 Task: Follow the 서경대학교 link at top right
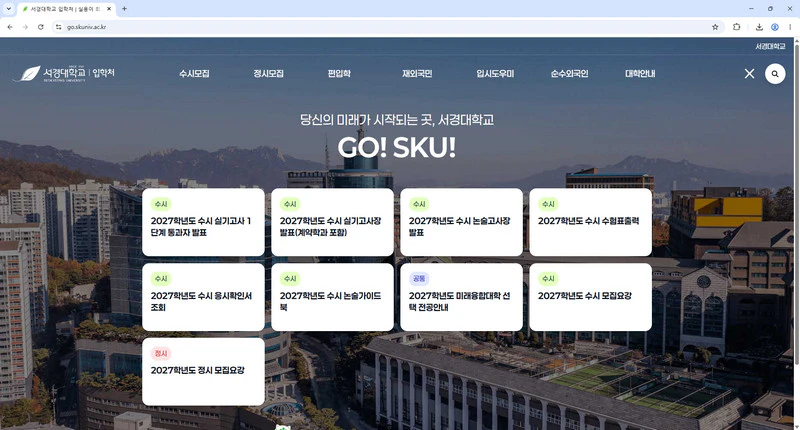pos(770,46)
